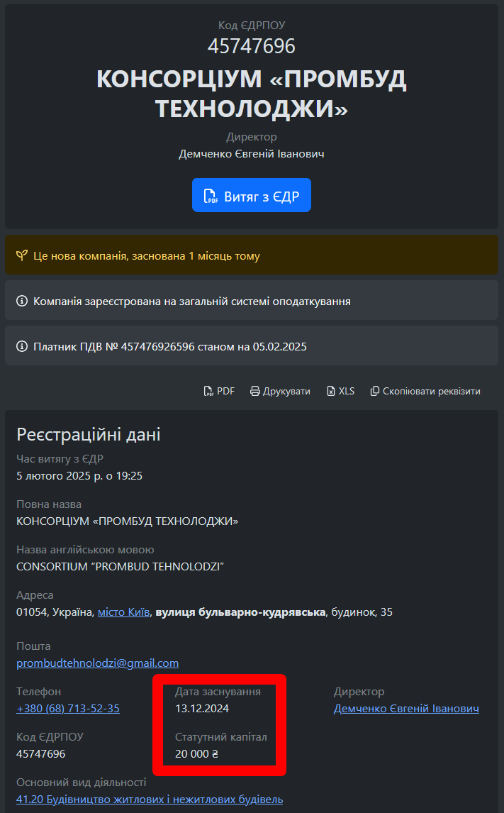
Task: Open the Витяг з ЄДР extract
Action: [x=252, y=195]
